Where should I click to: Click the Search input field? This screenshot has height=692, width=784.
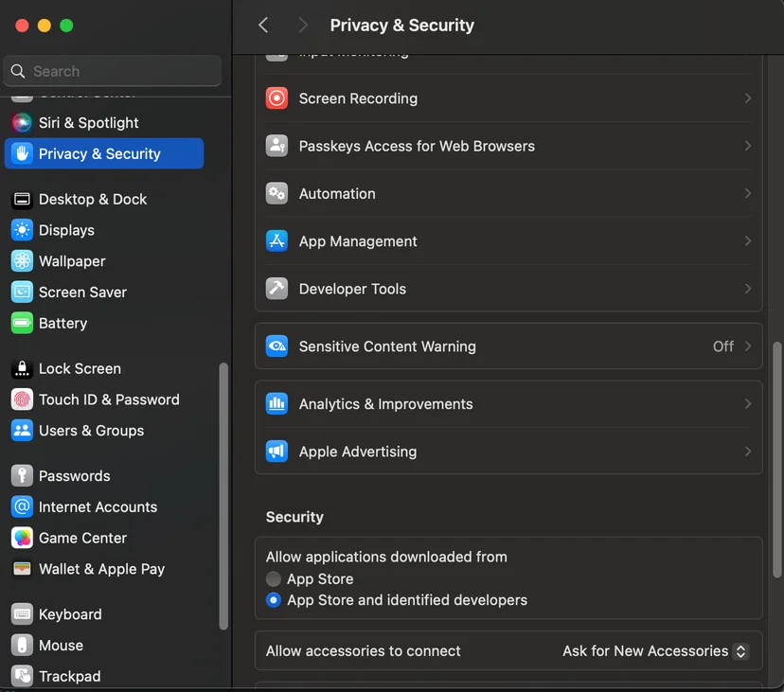(x=113, y=72)
